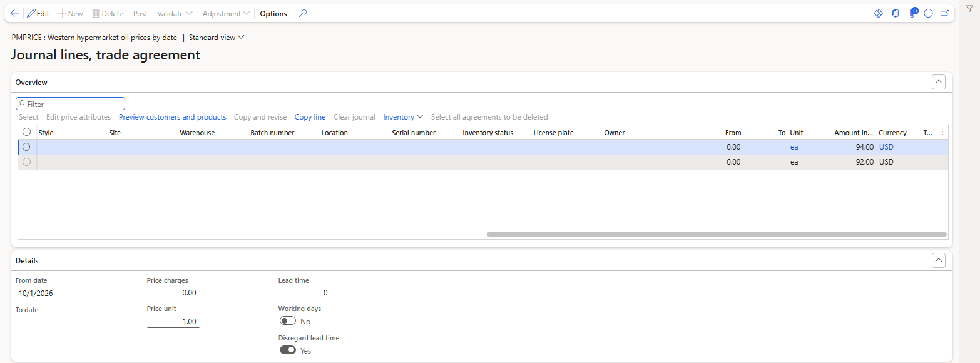The image size is (980, 363).
Task: Click the From date field
Action: tap(56, 294)
